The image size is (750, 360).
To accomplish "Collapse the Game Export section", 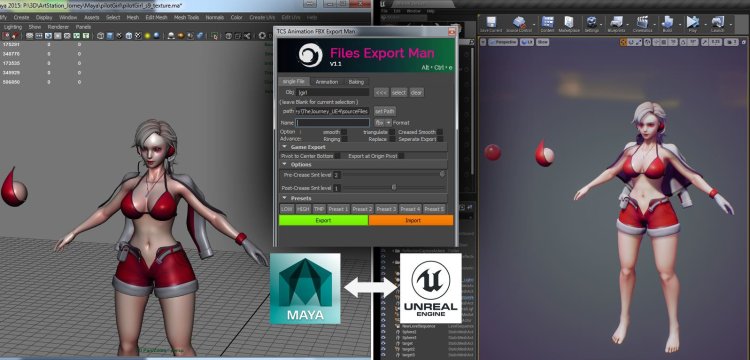I will pyautogui.click(x=285, y=147).
